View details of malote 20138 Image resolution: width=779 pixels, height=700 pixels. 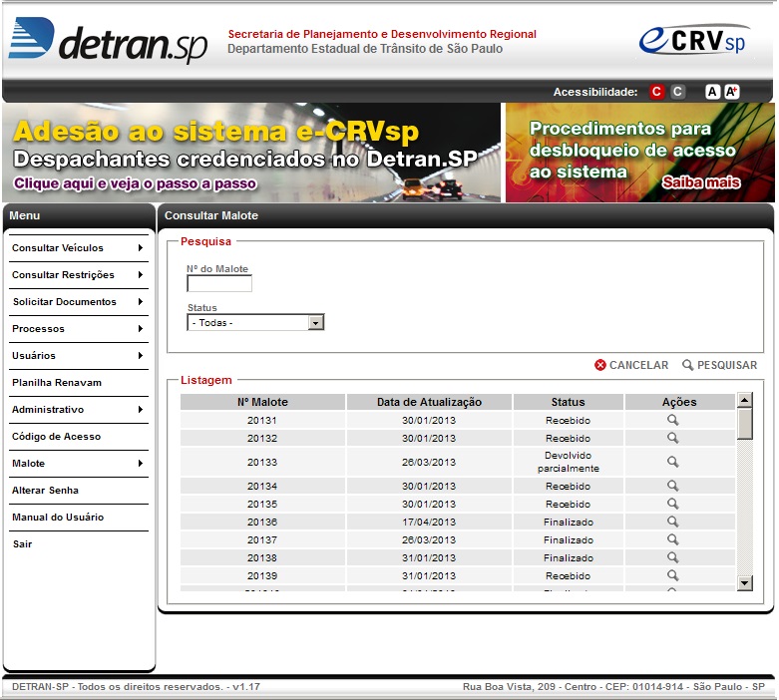672,557
